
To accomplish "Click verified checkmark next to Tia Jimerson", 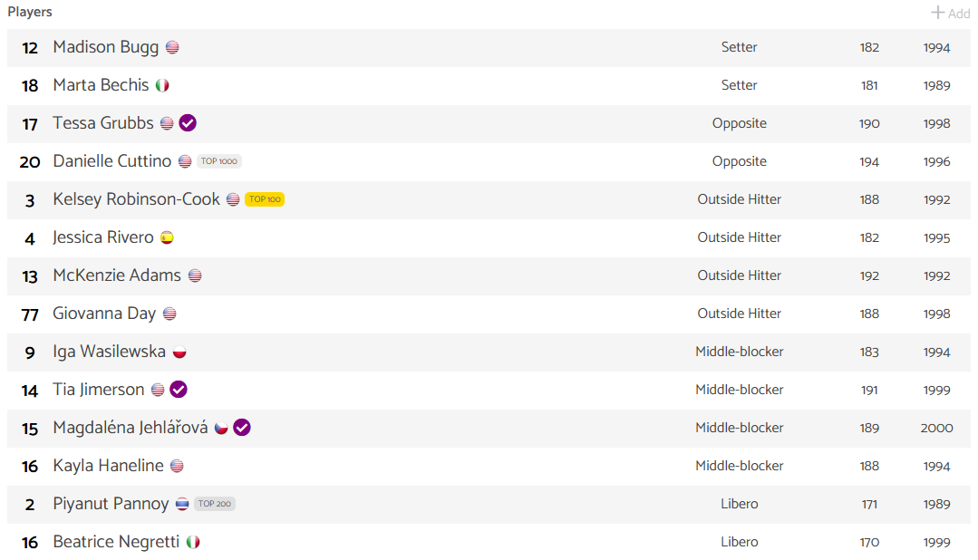I will [x=179, y=389].
